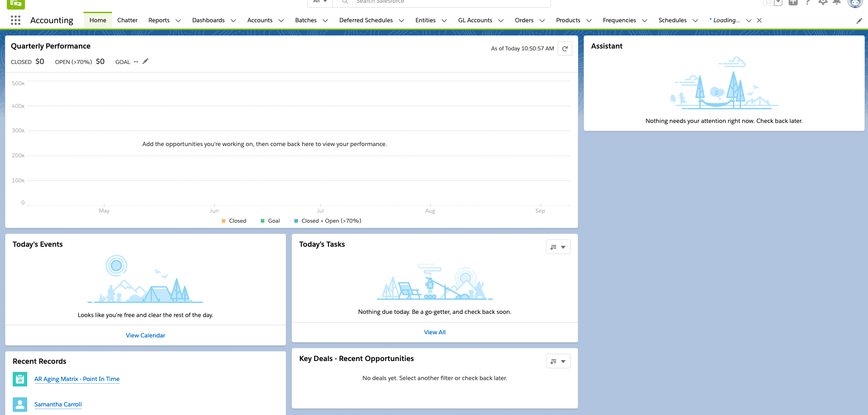
Task: Click the View Calendar link
Action: (146, 336)
